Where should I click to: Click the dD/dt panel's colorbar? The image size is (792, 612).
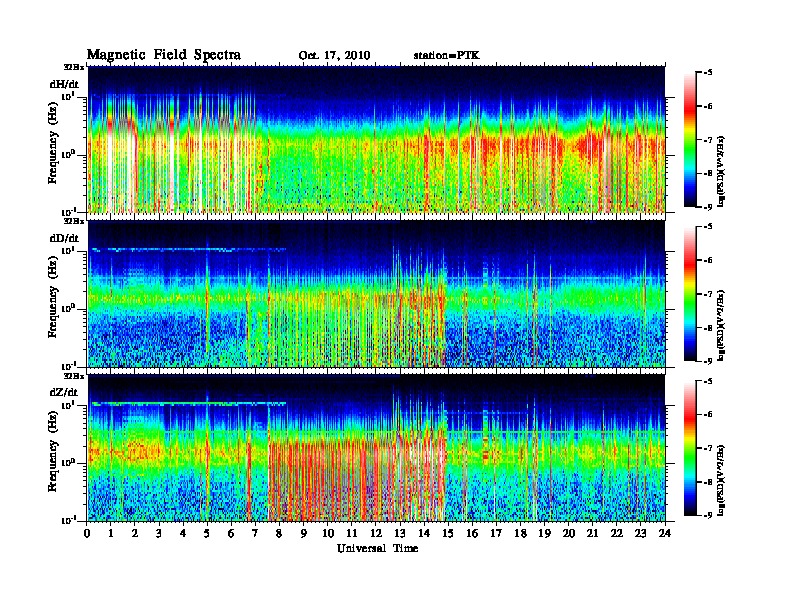pos(689,294)
